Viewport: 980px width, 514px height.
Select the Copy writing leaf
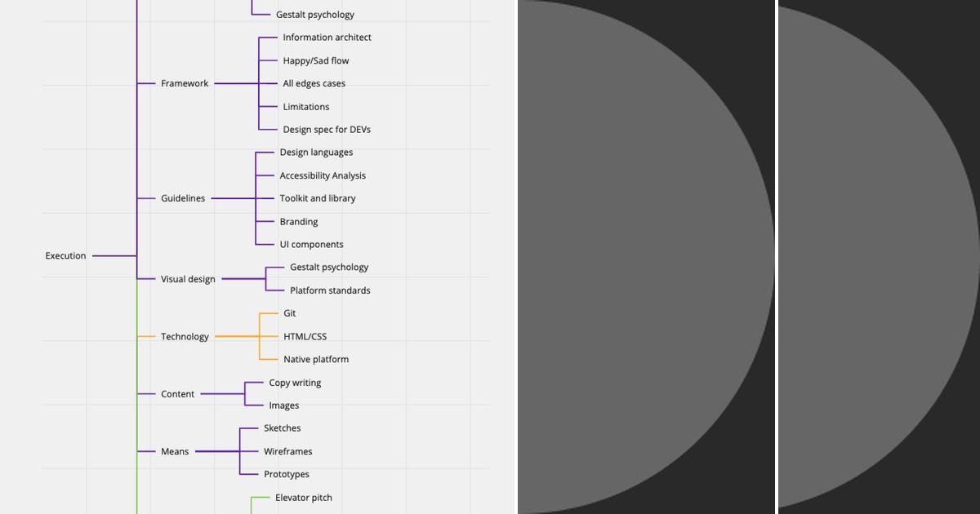click(x=295, y=383)
